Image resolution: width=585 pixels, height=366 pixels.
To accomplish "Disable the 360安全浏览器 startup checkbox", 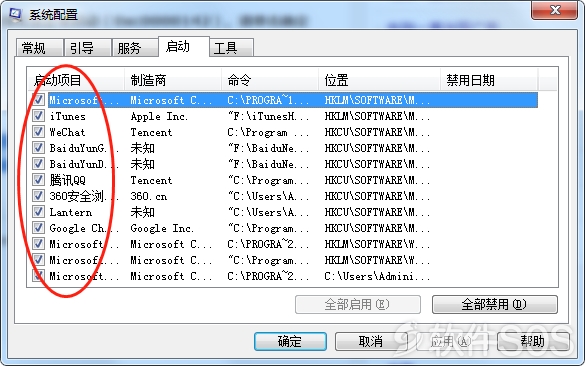I will point(38,196).
